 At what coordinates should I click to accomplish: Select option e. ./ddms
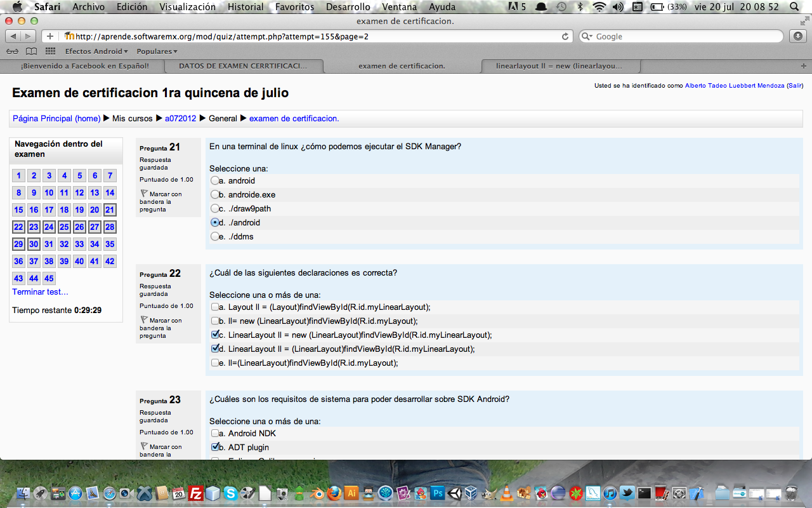click(214, 237)
